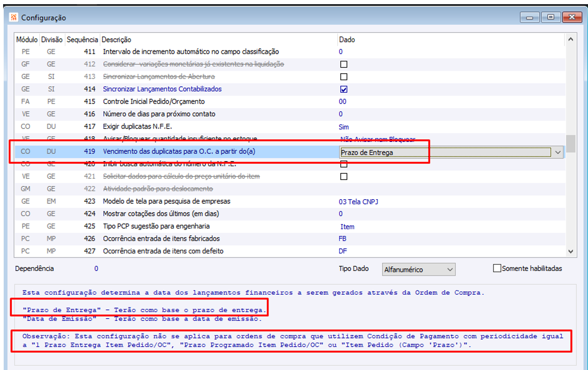Click the Módulo column header

click(x=27, y=39)
